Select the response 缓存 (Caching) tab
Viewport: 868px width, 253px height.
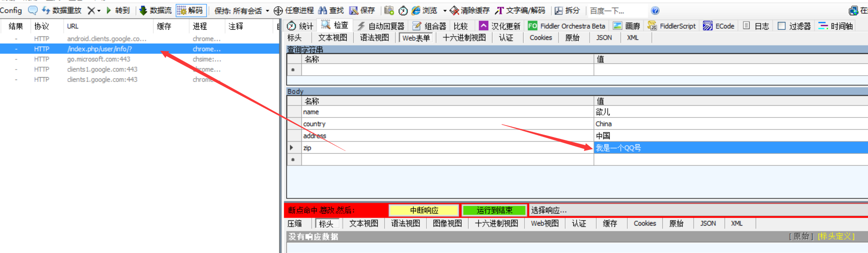pos(610,223)
